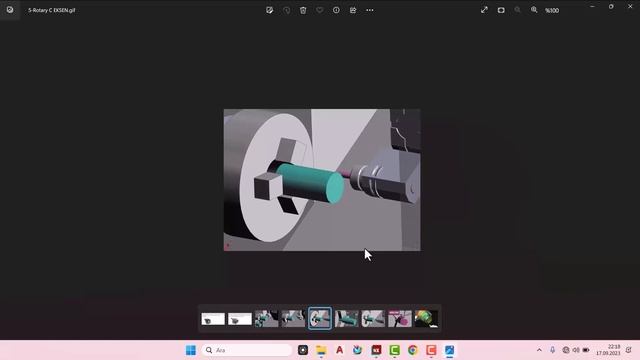
Task: Select the seventh filmstrip thumbnail
Action: [373, 318]
